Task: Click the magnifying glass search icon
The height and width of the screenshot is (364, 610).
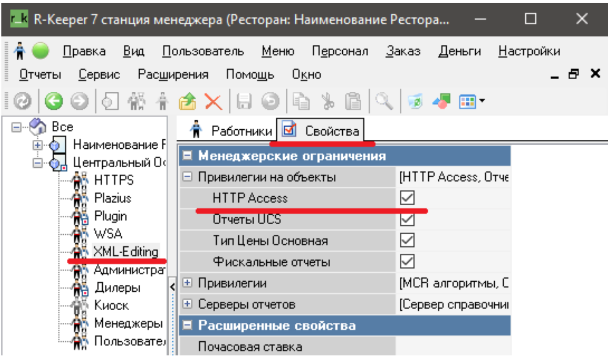Action: click(384, 101)
